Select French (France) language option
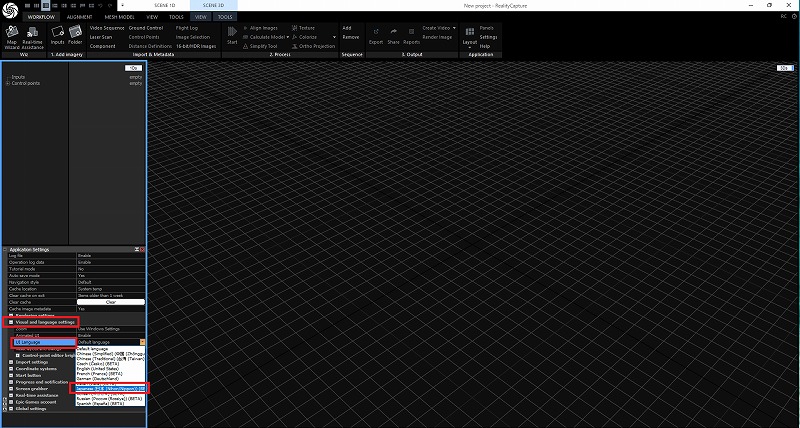Screen dimensions: 800x428 coord(110,374)
